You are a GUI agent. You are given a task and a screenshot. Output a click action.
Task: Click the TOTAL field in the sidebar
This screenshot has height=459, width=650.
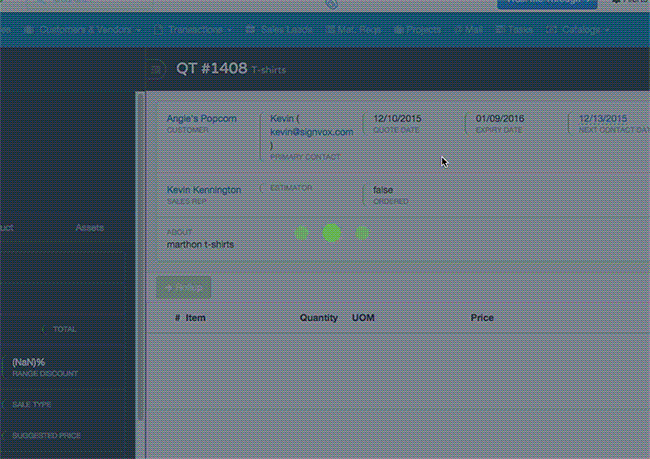click(x=64, y=329)
